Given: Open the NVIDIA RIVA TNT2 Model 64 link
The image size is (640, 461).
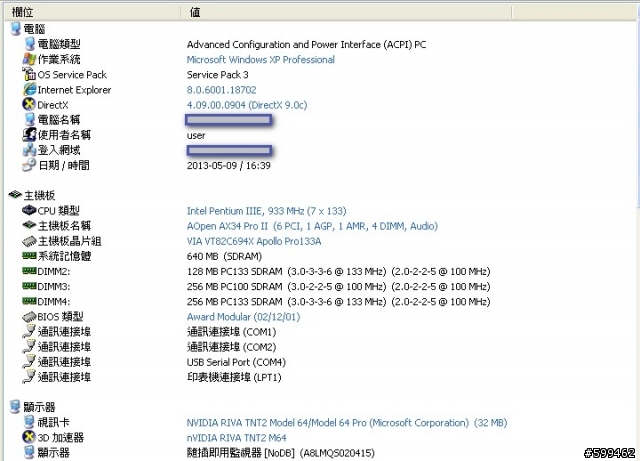Looking at the screenshot, I should point(347,423).
